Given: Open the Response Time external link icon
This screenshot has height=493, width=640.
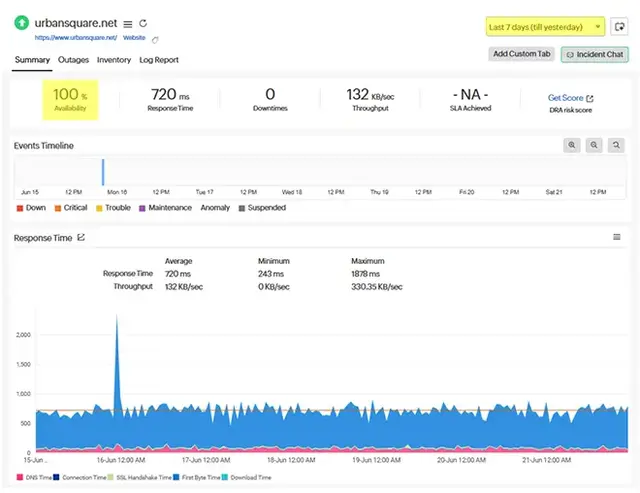Looking at the screenshot, I should [x=81, y=237].
